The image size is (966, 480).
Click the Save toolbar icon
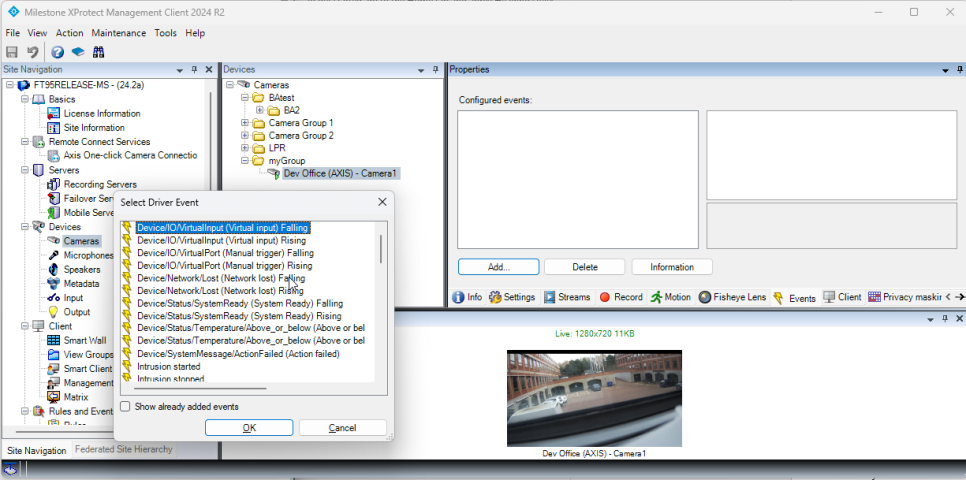click(12, 52)
